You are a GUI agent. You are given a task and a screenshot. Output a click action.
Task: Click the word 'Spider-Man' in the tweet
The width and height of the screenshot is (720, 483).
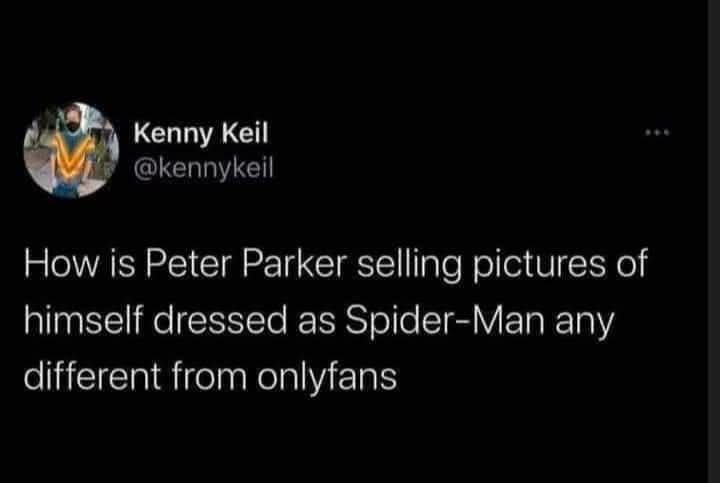click(x=445, y=321)
